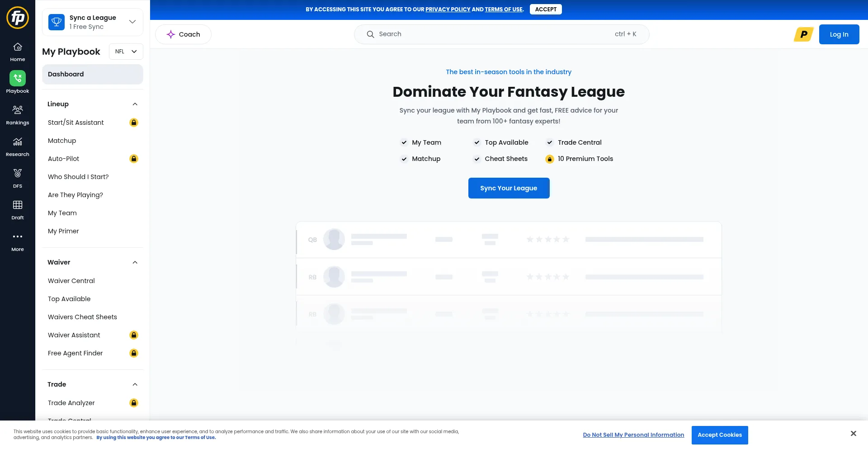This screenshot has height=449, width=868.
Task: Open My Team in sidebar
Action: coord(62,213)
